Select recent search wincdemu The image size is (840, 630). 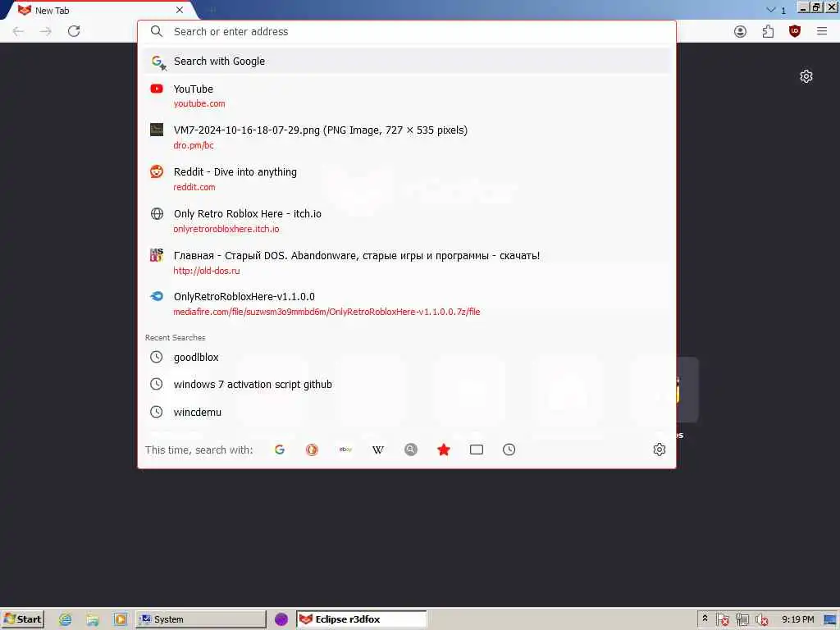tap(407, 412)
